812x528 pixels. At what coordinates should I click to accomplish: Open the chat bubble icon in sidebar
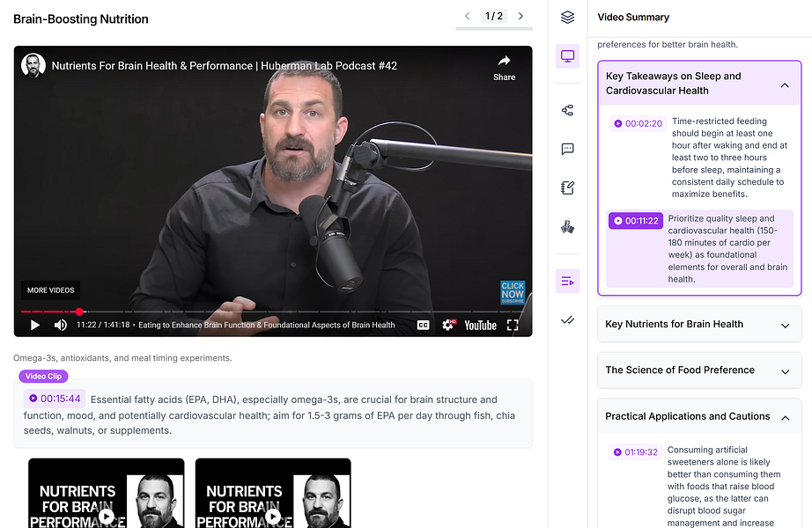567,149
